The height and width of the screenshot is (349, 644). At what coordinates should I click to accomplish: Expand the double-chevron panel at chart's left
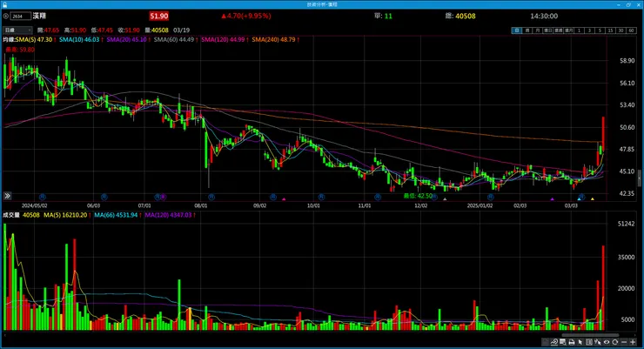coord(7,196)
